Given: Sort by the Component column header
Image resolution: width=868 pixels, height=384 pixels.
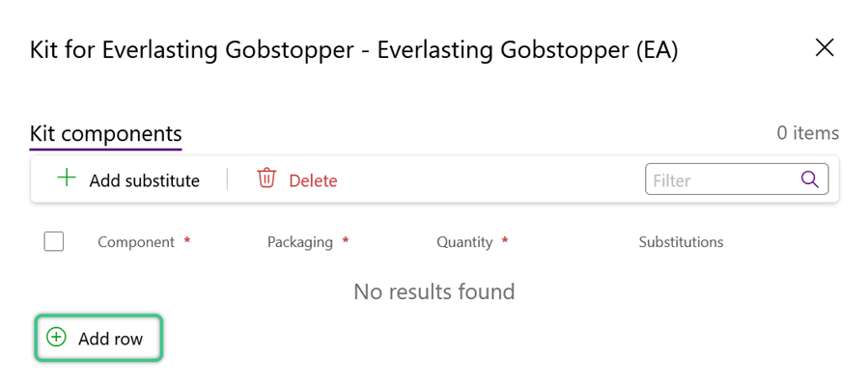Looking at the screenshot, I should coord(136,242).
